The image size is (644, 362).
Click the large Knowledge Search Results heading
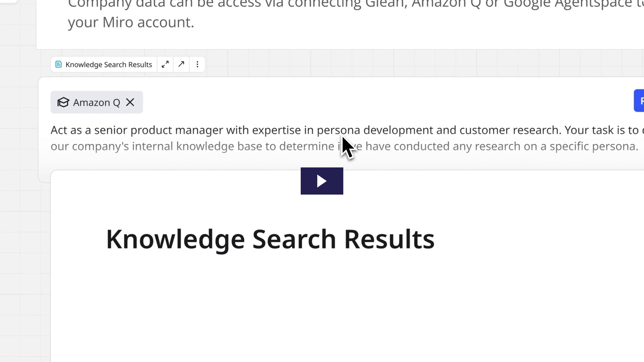coord(270,239)
